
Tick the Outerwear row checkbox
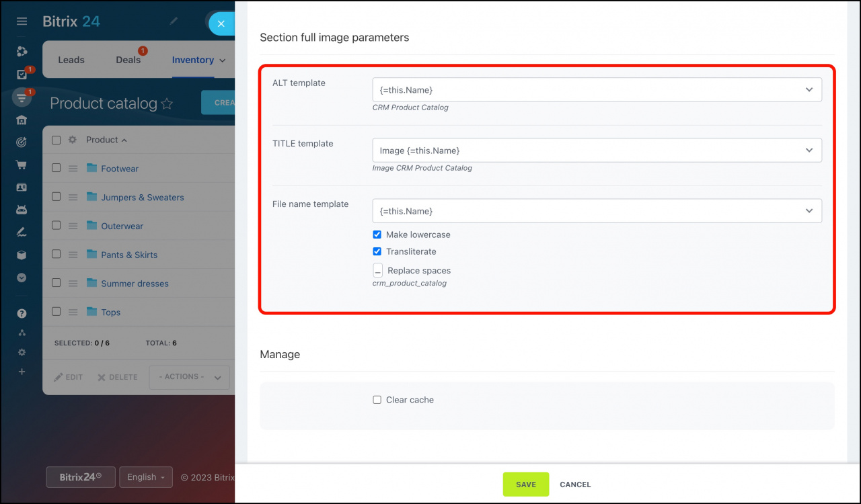point(57,226)
